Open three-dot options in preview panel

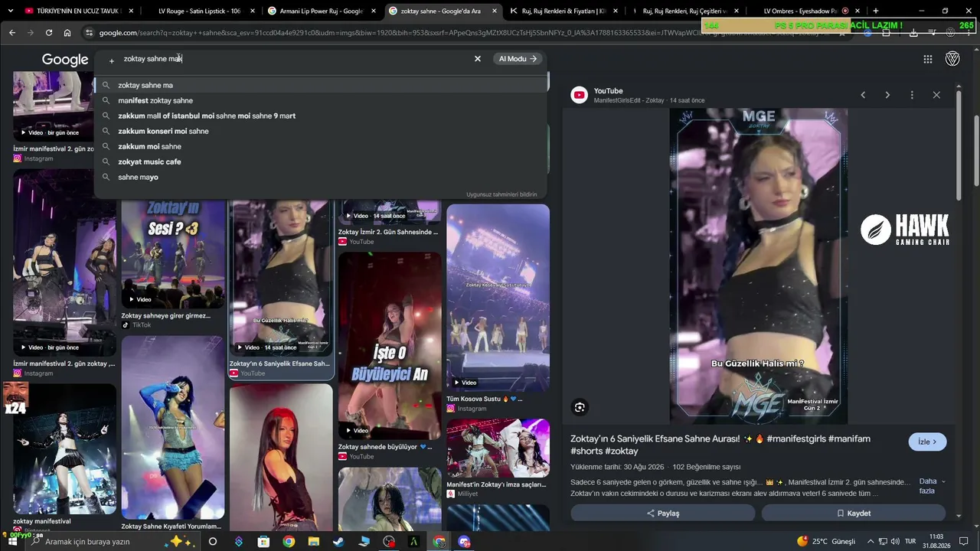[x=912, y=95]
